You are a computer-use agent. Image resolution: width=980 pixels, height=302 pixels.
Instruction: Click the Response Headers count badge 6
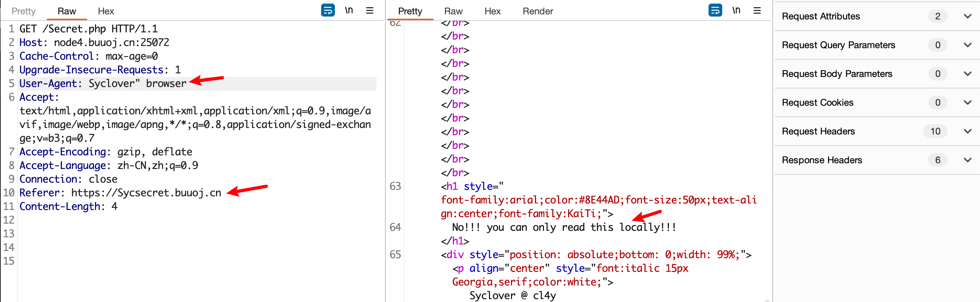(938, 160)
